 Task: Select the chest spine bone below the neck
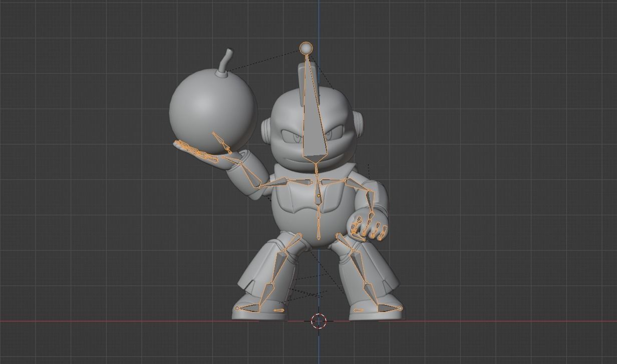click(318, 193)
